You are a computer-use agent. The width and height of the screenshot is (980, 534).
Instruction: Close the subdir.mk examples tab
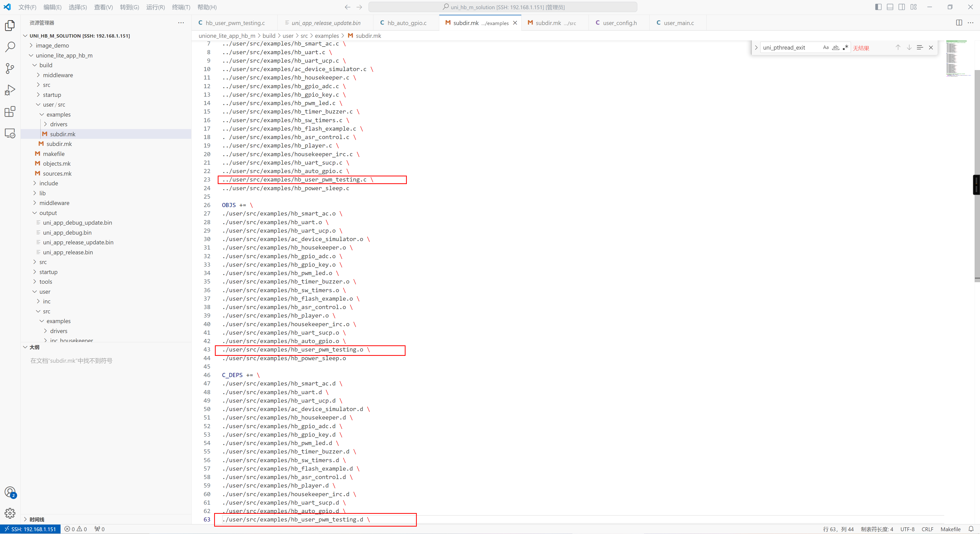pos(515,23)
